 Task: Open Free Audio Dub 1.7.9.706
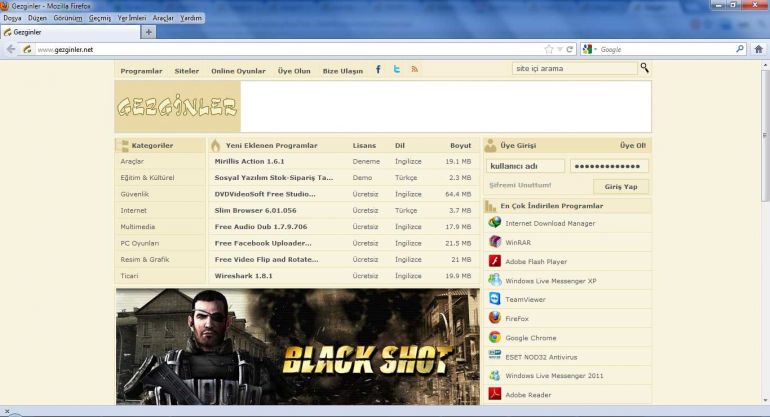click(261, 226)
